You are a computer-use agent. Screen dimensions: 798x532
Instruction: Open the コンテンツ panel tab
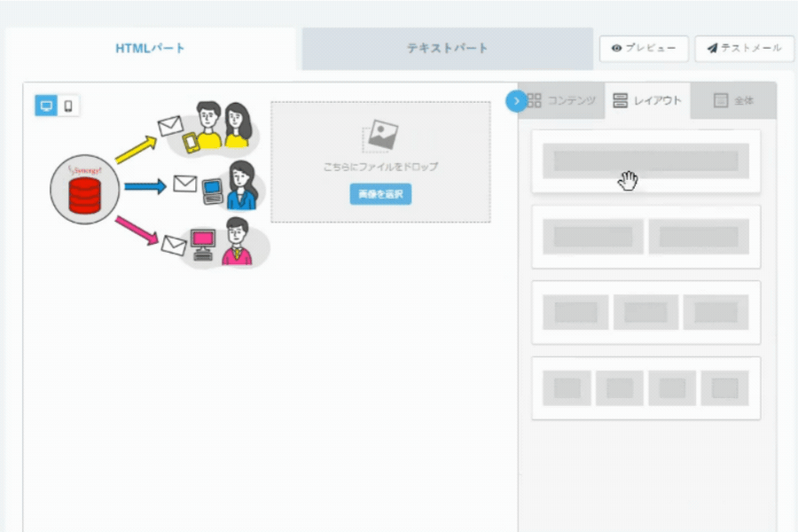[x=562, y=101]
